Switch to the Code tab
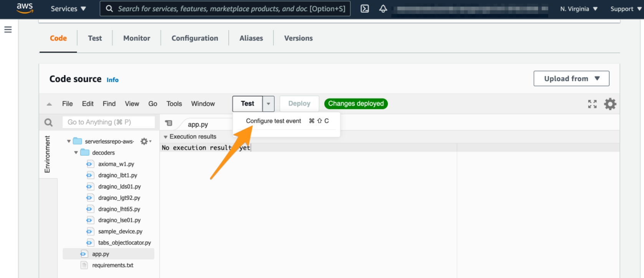This screenshot has height=278, width=644. [58, 38]
